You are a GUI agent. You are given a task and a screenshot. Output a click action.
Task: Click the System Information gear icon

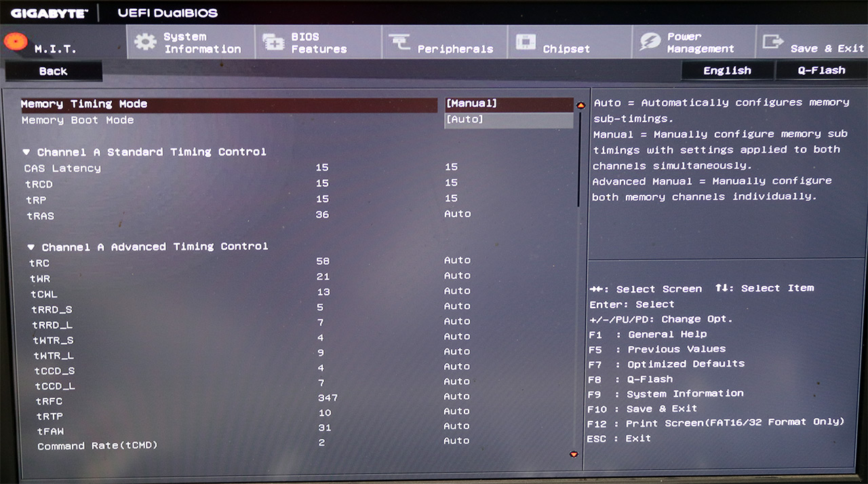coord(144,42)
